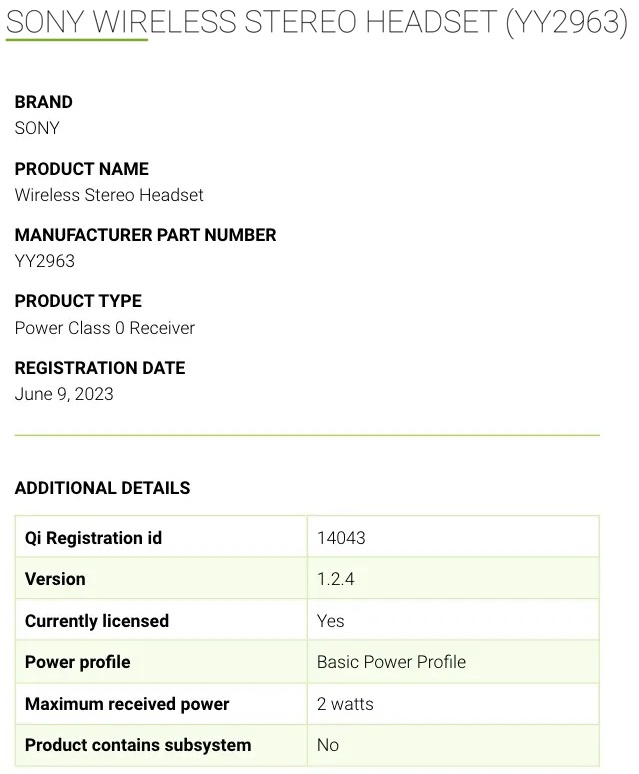Click the REGISTRATION DATE heading

pos(100,368)
